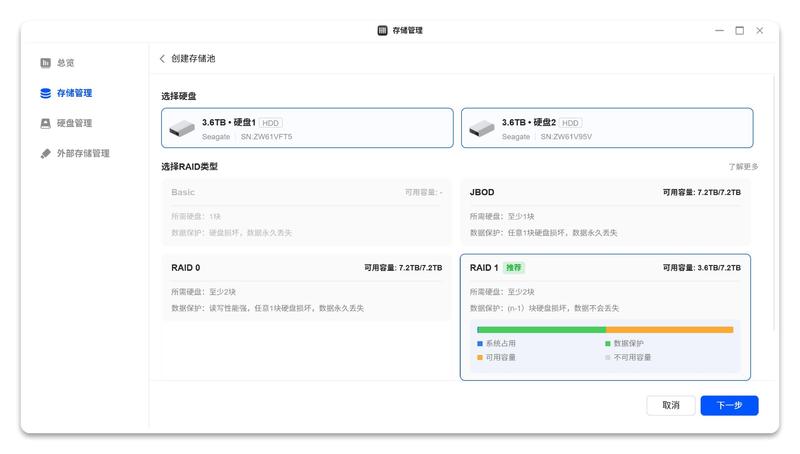Click the vertical scrollbar on the right edge
The height and width of the screenshot is (454, 800).
click(774, 204)
